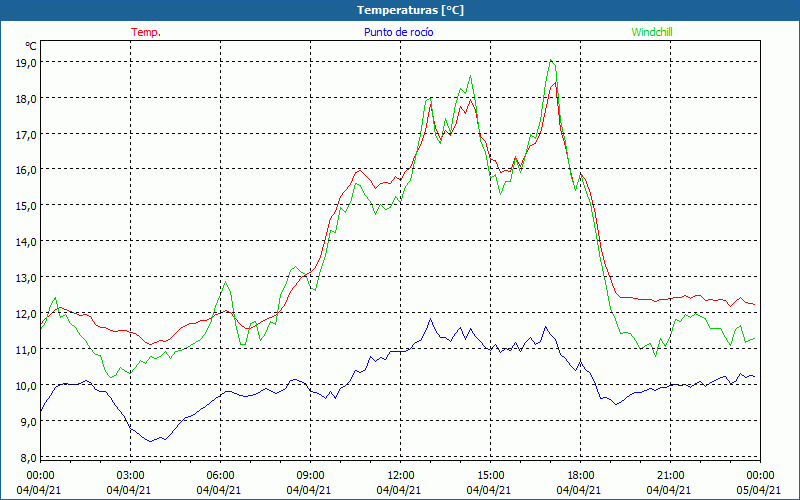Image resolution: width=800 pixels, height=500 pixels.
Task: Click the 11,0 y-axis value
Action: 26,349
